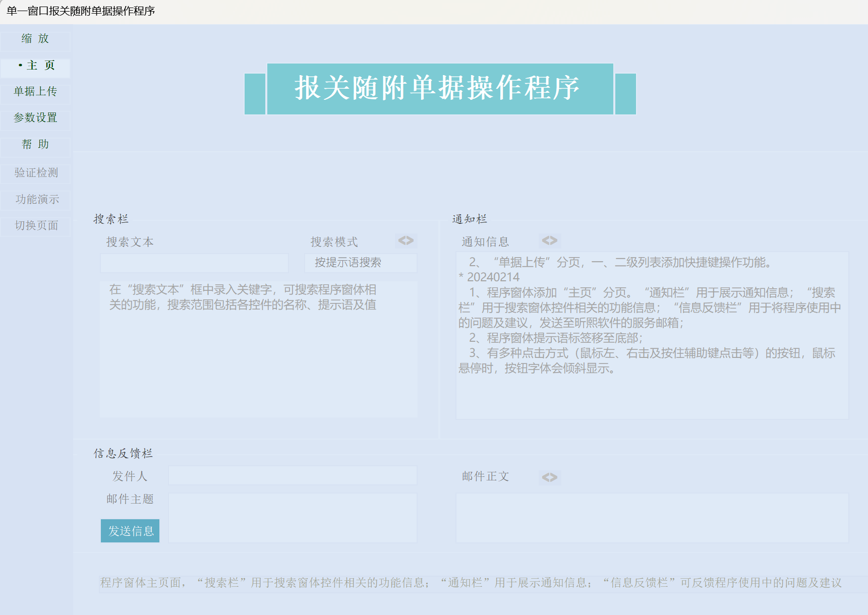Go to the 参数设置 page
The width and height of the screenshot is (868, 615).
coord(35,118)
